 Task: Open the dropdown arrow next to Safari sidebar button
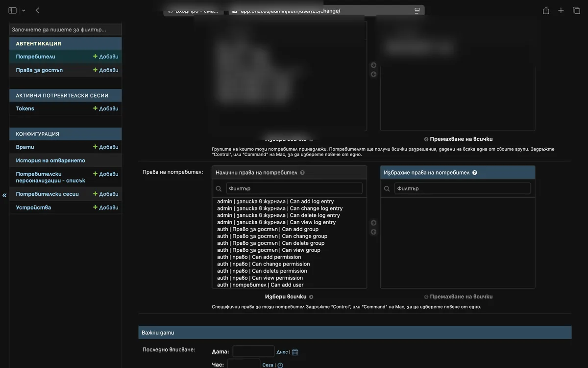click(x=24, y=11)
